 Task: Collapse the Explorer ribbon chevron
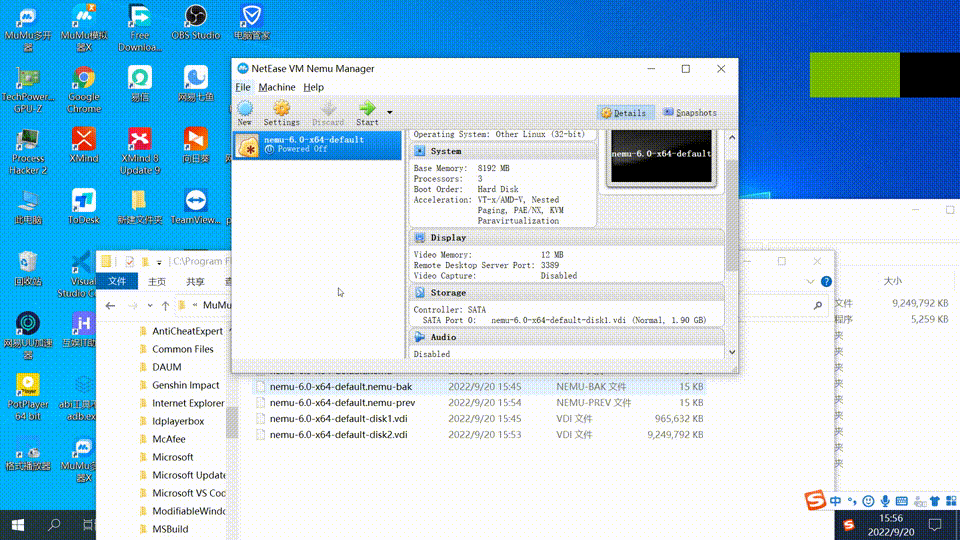tap(810, 282)
